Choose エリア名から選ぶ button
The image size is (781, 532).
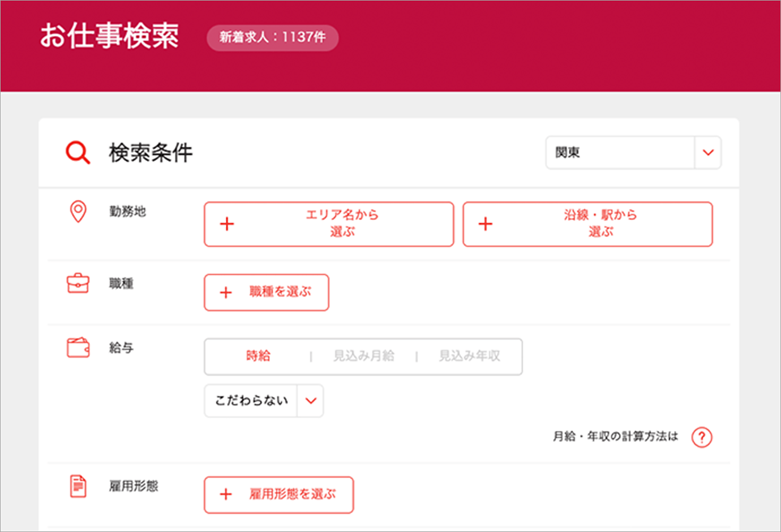[329, 224]
